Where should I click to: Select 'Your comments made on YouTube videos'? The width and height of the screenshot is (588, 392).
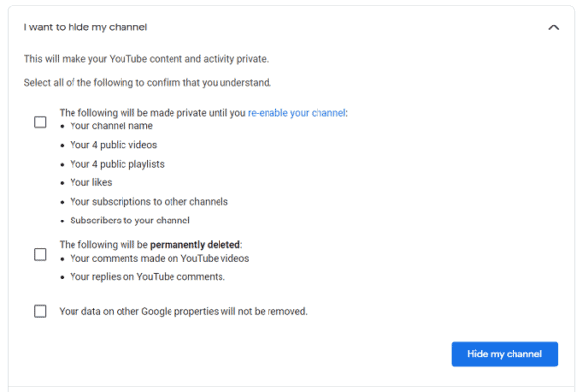pyautogui.click(x=159, y=259)
